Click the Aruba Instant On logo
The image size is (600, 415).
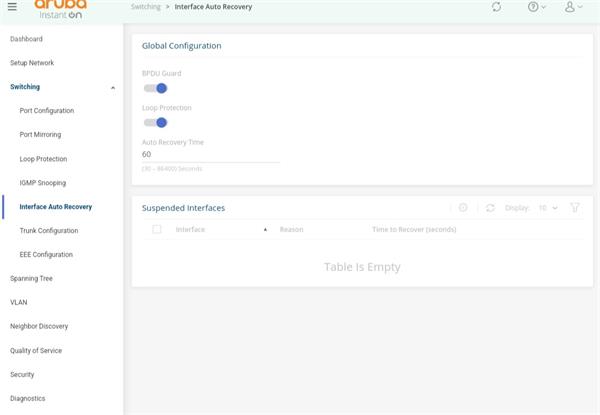click(60, 9)
